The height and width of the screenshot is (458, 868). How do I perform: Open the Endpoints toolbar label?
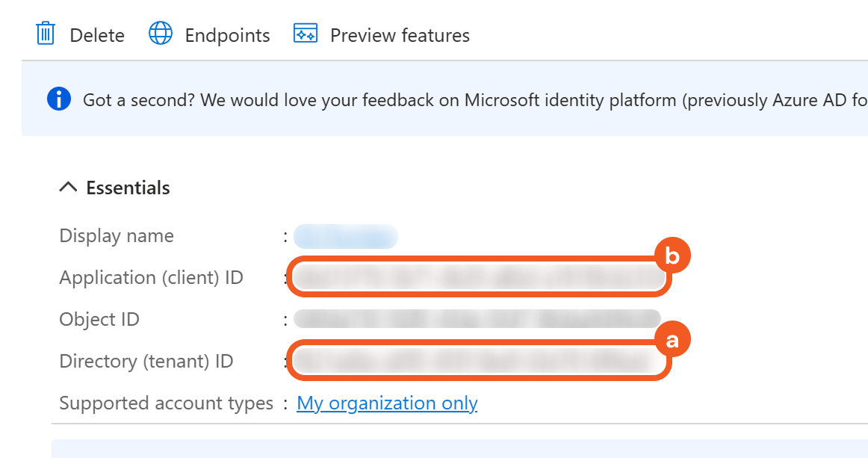coord(227,35)
